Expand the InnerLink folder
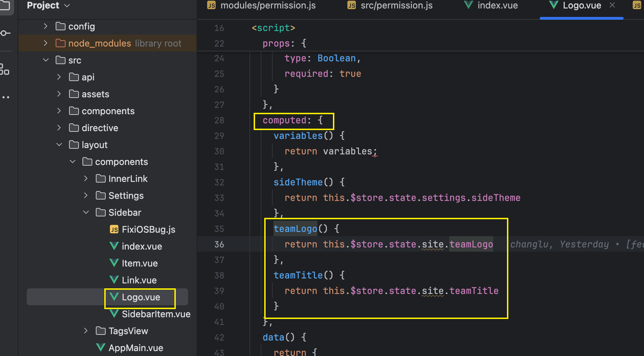Viewport: 644px width, 356px height. [86, 179]
